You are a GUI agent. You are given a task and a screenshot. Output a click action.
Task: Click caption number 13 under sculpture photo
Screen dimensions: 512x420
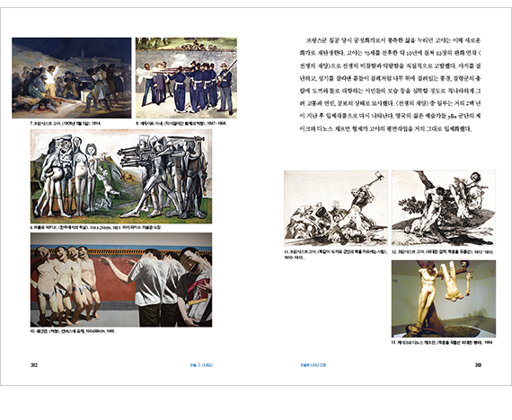point(442,342)
